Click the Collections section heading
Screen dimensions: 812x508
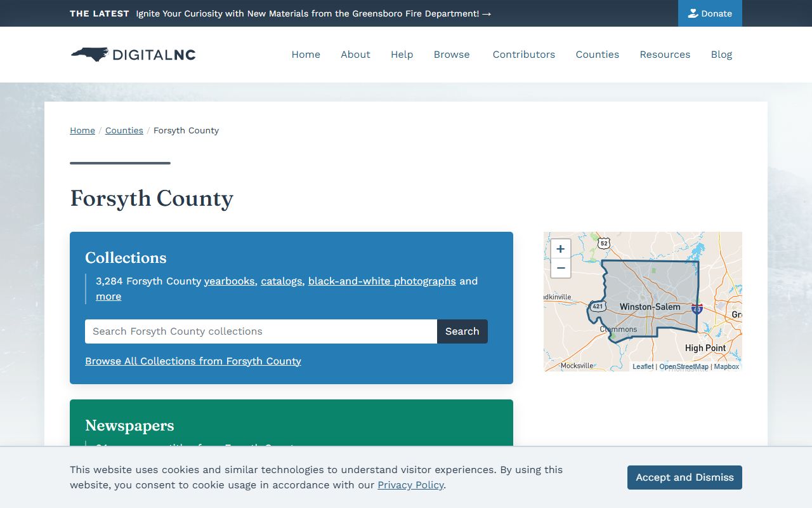pos(126,258)
